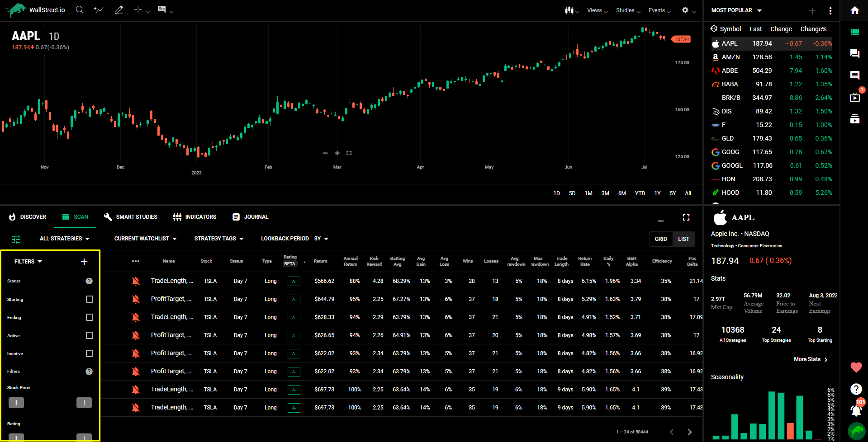The height and width of the screenshot is (442, 868).
Task: Switch to SCAN tab
Action: point(75,217)
